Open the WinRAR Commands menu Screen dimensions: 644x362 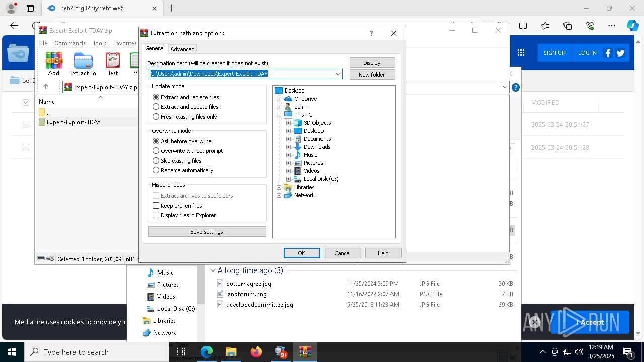(70, 43)
